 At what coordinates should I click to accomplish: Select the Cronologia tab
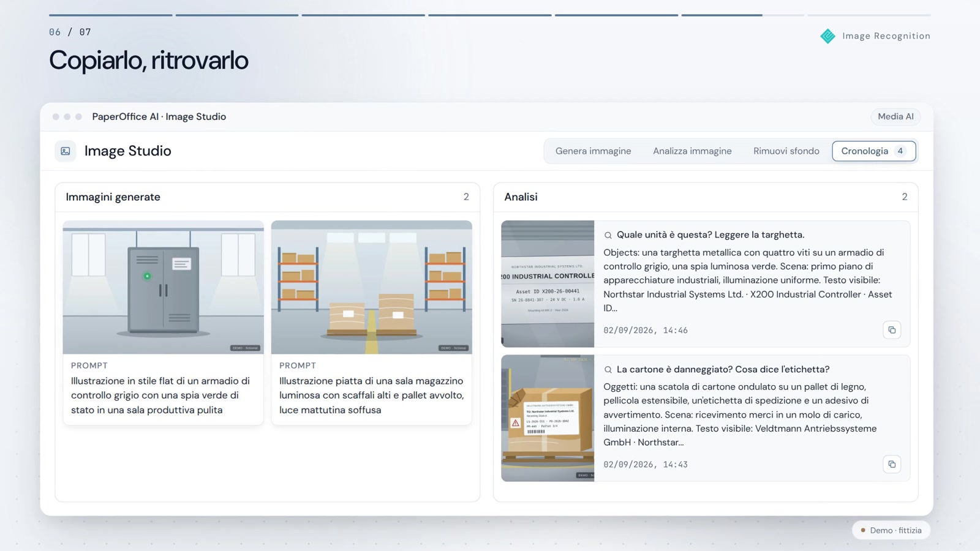click(x=874, y=151)
